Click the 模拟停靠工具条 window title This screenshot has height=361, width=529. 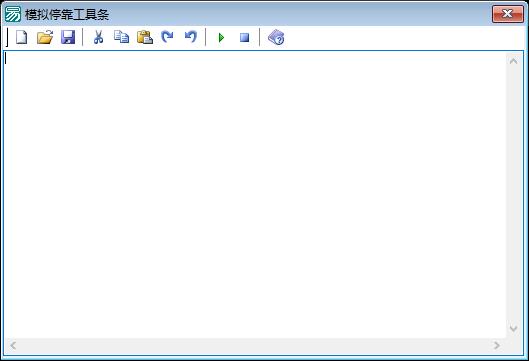pos(67,15)
